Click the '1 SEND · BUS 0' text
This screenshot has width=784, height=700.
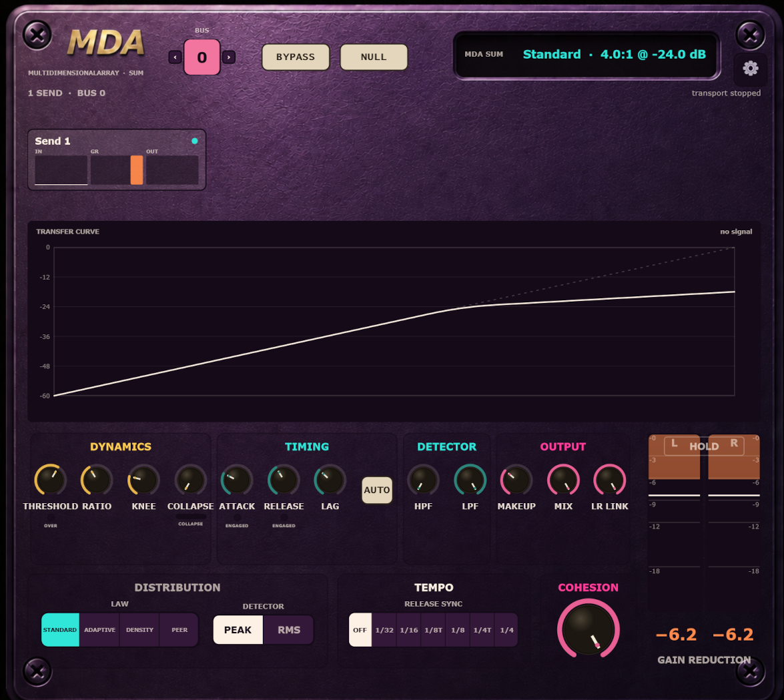pos(67,93)
